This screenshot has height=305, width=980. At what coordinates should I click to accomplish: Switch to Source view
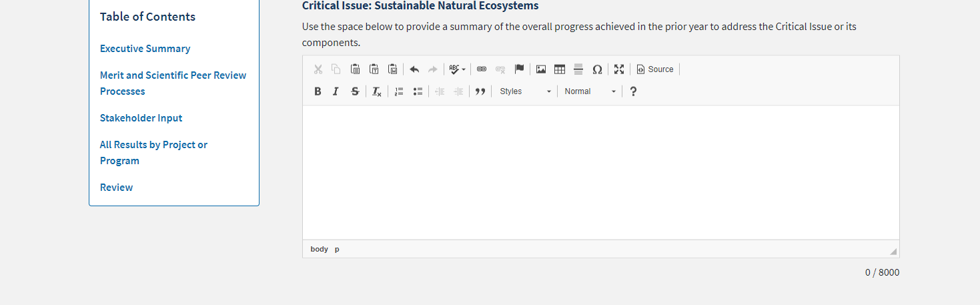[655, 69]
